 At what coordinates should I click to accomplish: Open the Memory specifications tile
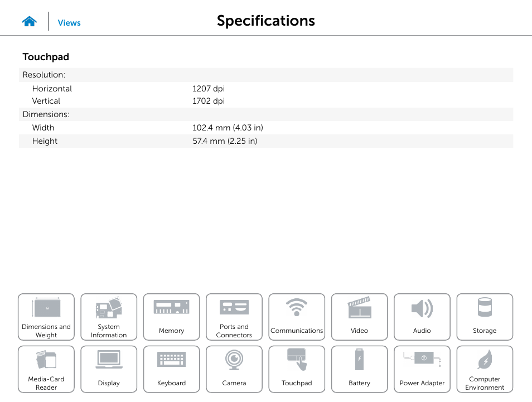point(171,317)
